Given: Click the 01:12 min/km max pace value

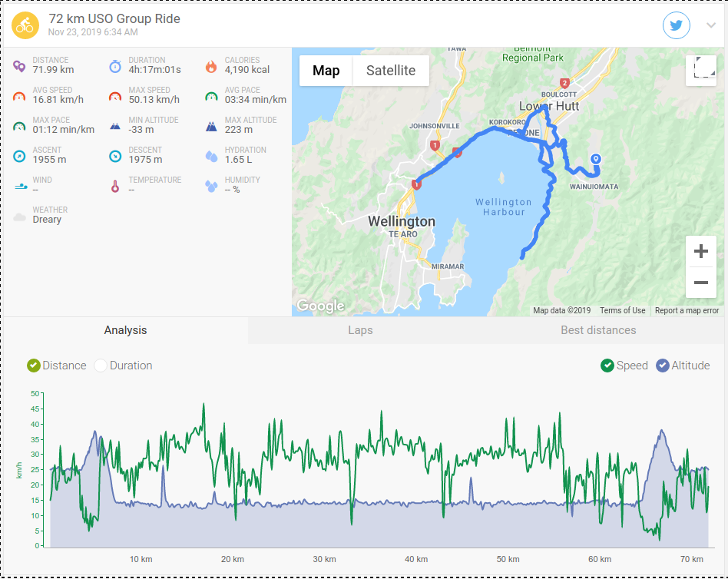Looking at the screenshot, I should click(63, 130).
